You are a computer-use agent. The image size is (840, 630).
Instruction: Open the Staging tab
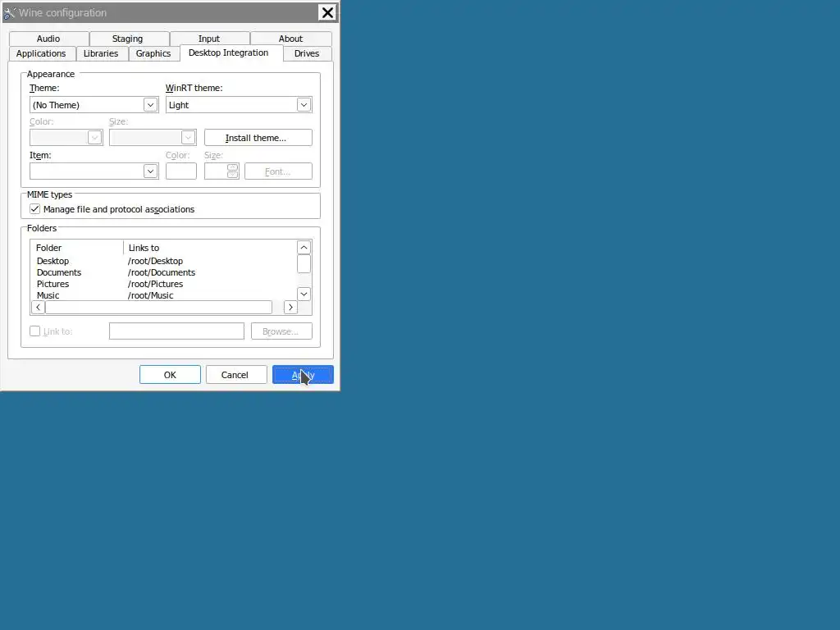pyautogui.click(x=127, y=39)
